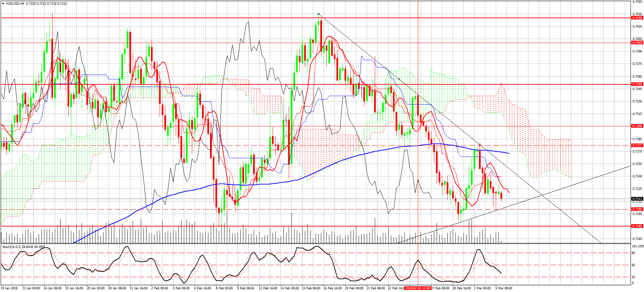Click the 19 Jan 2018 date label

point(9,288)
